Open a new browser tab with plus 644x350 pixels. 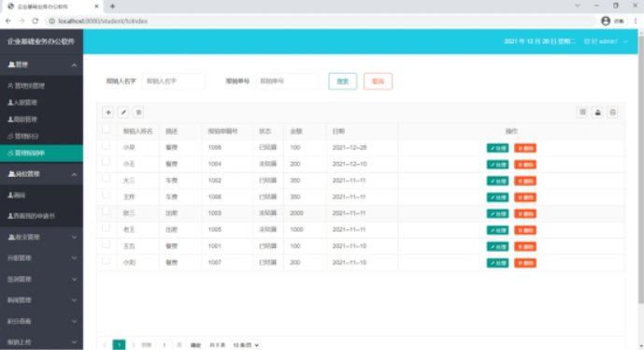pos(112,7)
